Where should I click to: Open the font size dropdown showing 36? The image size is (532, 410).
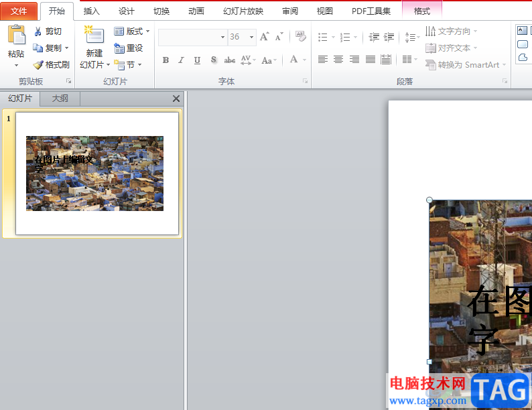251,38
